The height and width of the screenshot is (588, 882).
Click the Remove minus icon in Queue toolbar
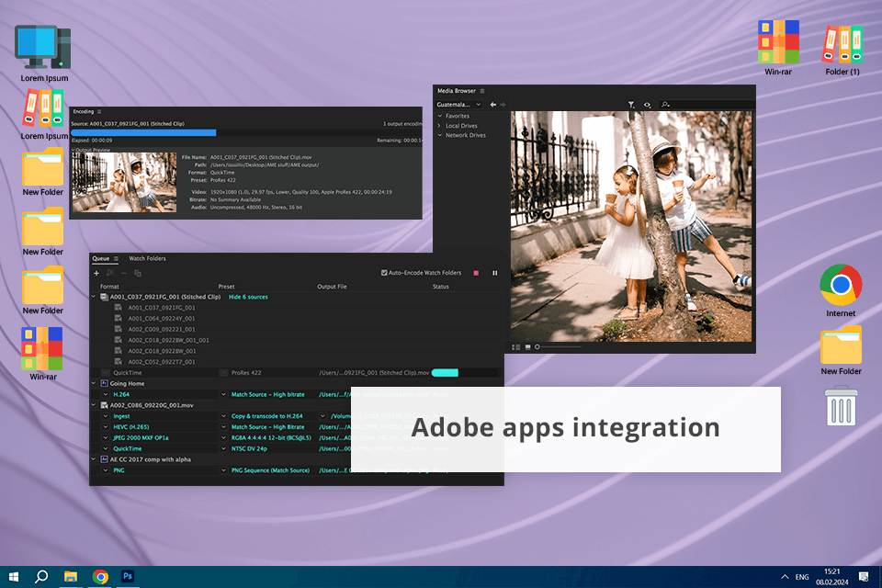(x=124, y=273)
